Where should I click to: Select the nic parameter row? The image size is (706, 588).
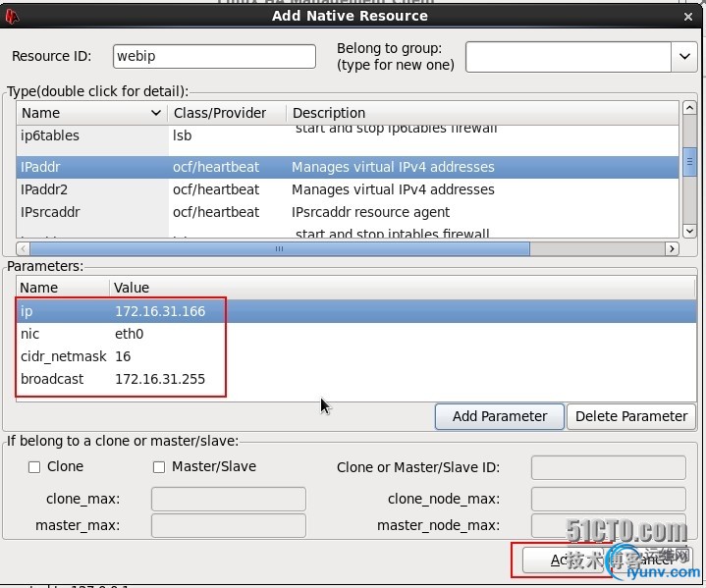pos(356,334)
